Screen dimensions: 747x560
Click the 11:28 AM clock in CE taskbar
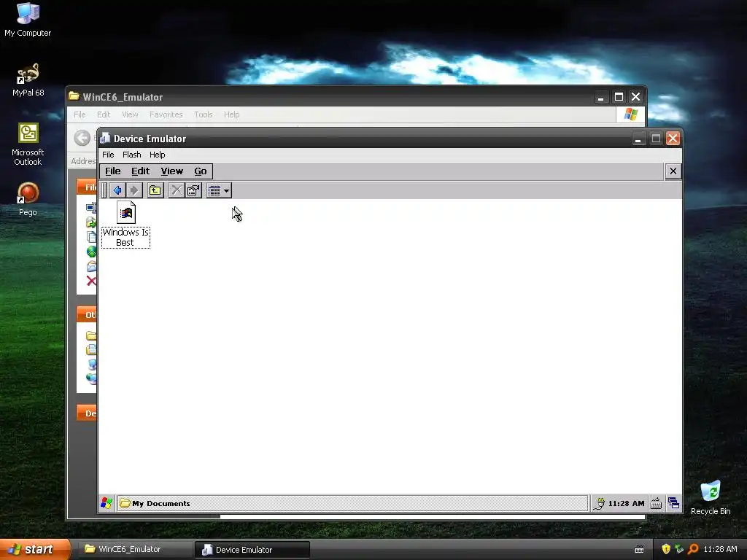tap(626, 503)
